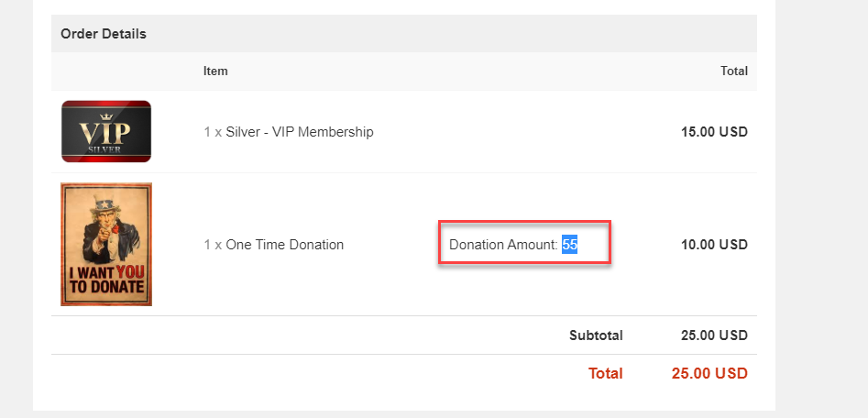Click the red-outlined donation amount box
The width and height of the screenshot is (868, 418).
coord(525,243)
